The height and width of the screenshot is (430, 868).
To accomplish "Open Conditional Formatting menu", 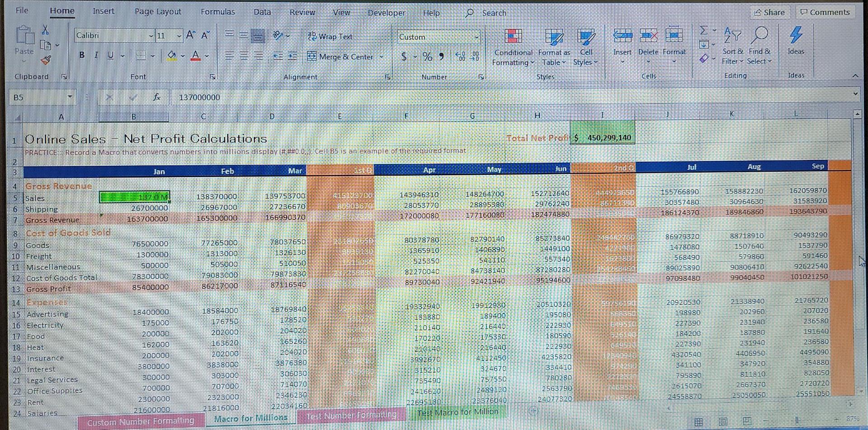I will pos(513,48).
